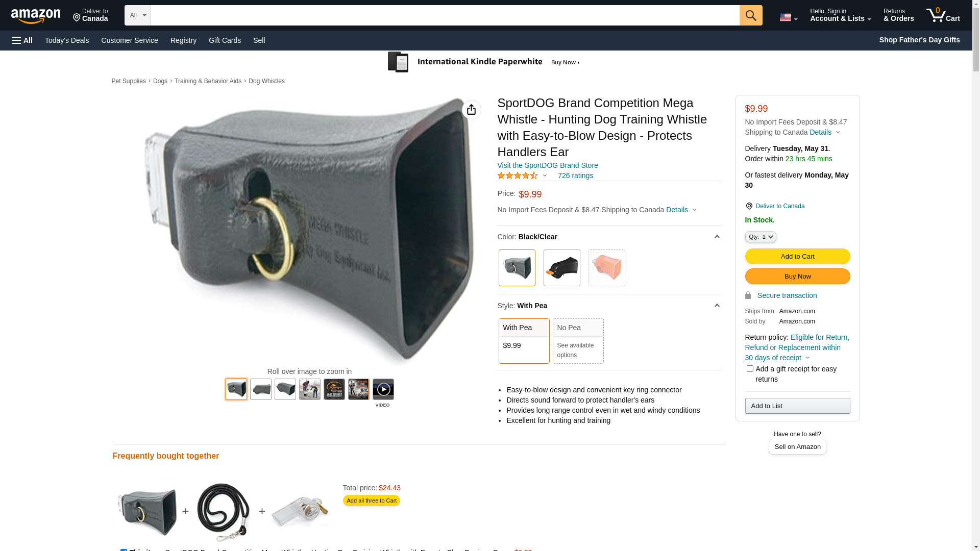Open Gift Cards navigation item
980x551 pixels.
coord(225,40)
